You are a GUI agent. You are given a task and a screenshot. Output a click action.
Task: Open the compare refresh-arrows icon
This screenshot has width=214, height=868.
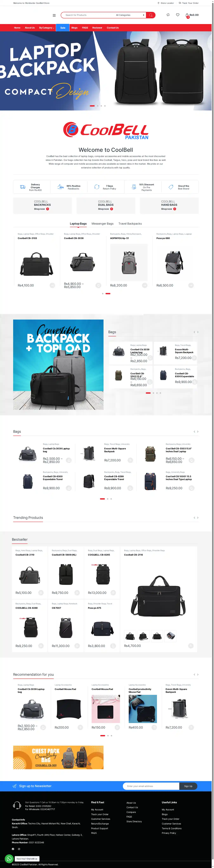coord(168,15)
